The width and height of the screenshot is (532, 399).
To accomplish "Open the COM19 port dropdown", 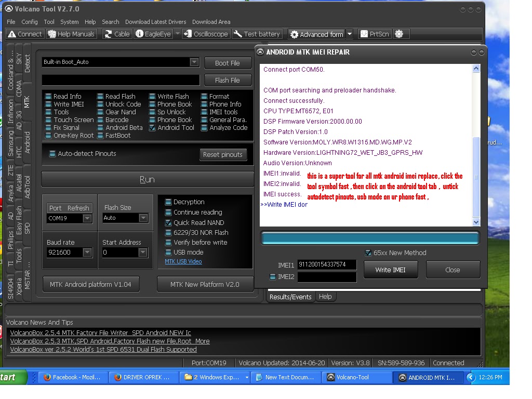I will pos(87,218).
